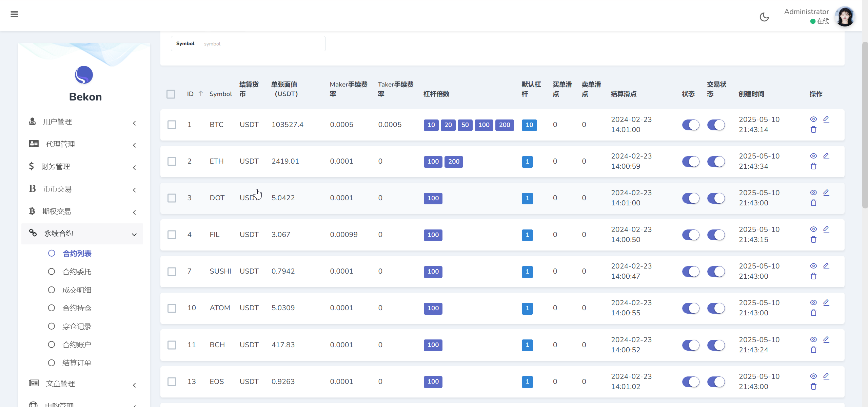
Task: Check the ATOM row checkbox
Action: pos(172,308)
